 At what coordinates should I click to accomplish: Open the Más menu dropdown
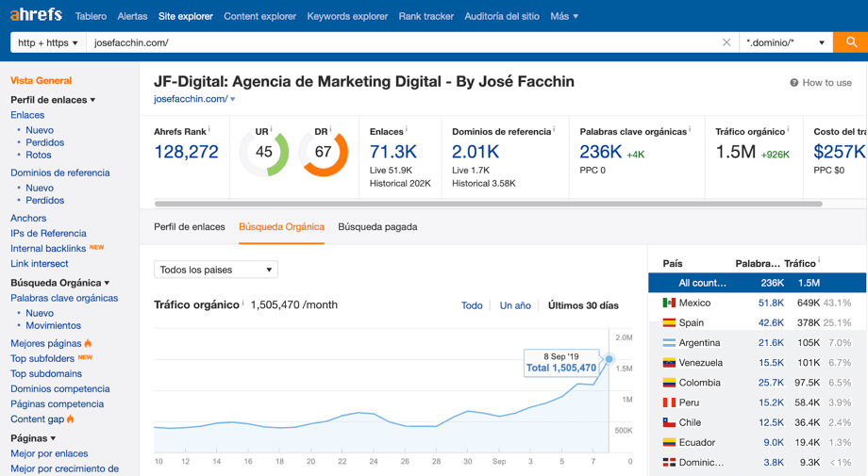click(x=564, y=17)
